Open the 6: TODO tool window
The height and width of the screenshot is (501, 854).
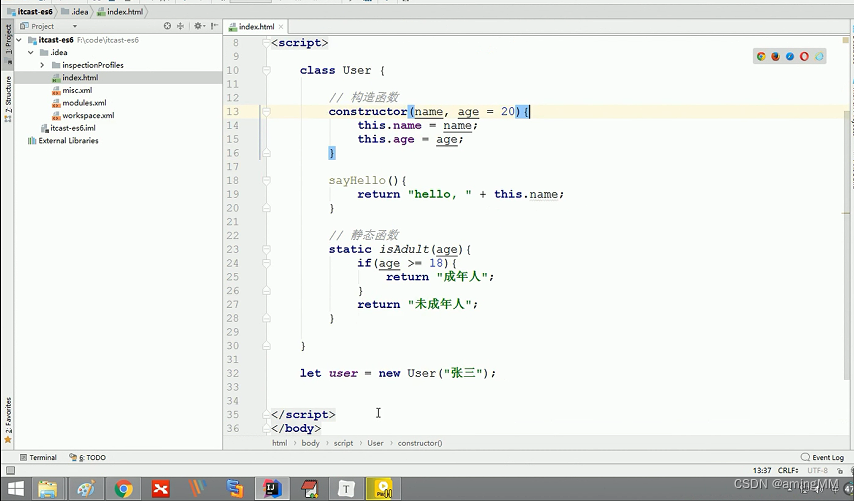tap(87, 457)
